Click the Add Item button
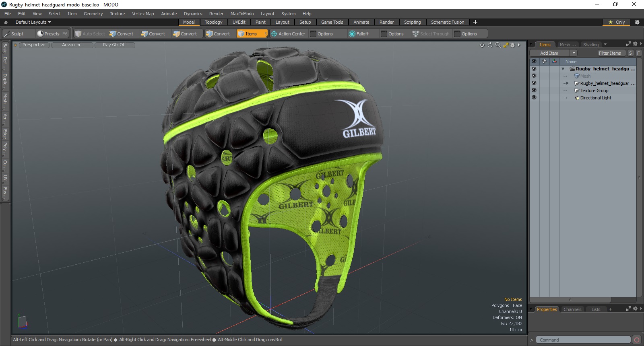The width and height of the screenshot is (644, 346). click(x=549, y=53)
